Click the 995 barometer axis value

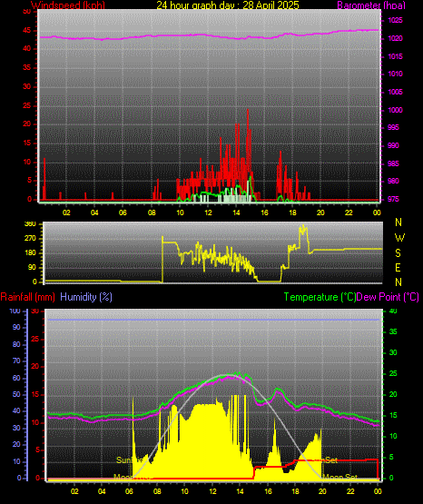(393, 127)
